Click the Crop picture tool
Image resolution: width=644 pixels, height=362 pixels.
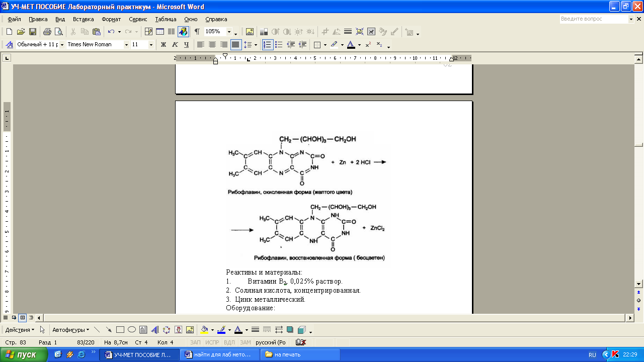point(325,32)
